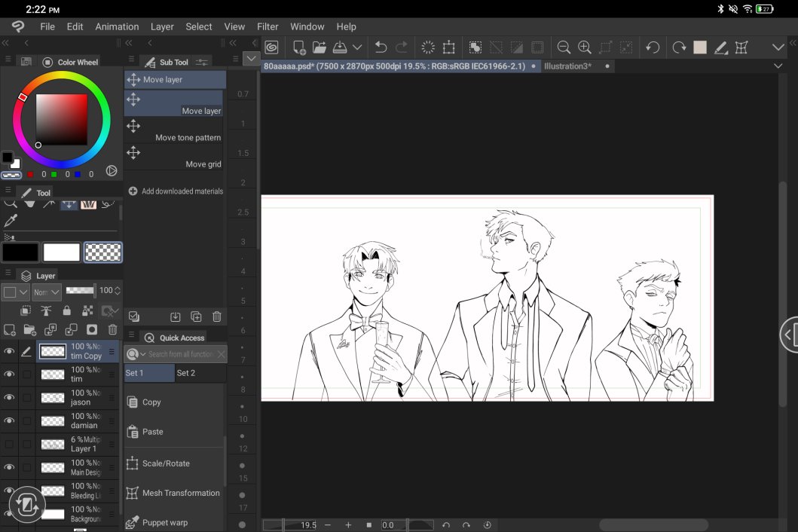
Task: Toggle visibility of tim Copy layer
Action: click(x=9, y=350)
